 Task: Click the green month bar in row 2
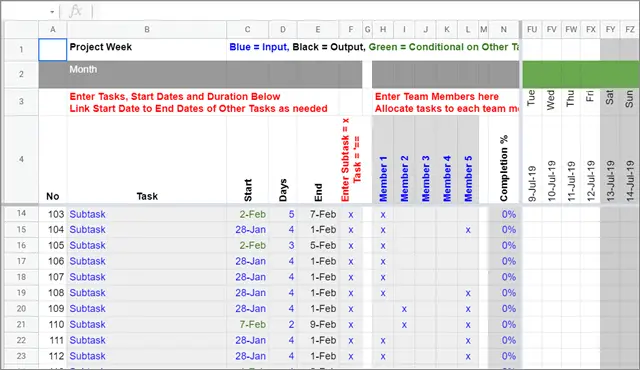pyautogui.click(x=581, y=74)
